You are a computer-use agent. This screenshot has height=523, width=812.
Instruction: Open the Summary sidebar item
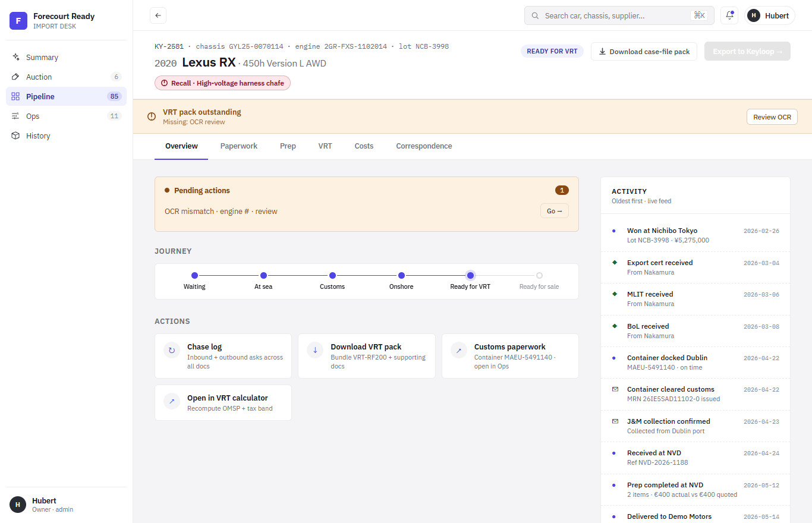(x=66, y=57)
